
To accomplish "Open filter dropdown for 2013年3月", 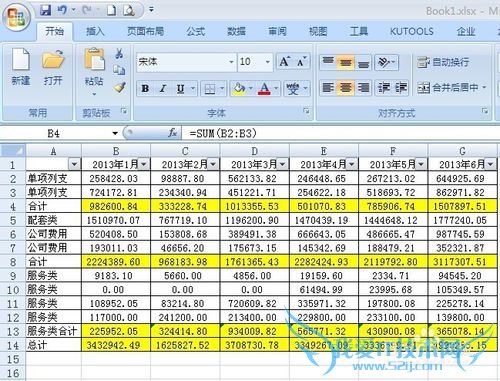I will point(282,164).
